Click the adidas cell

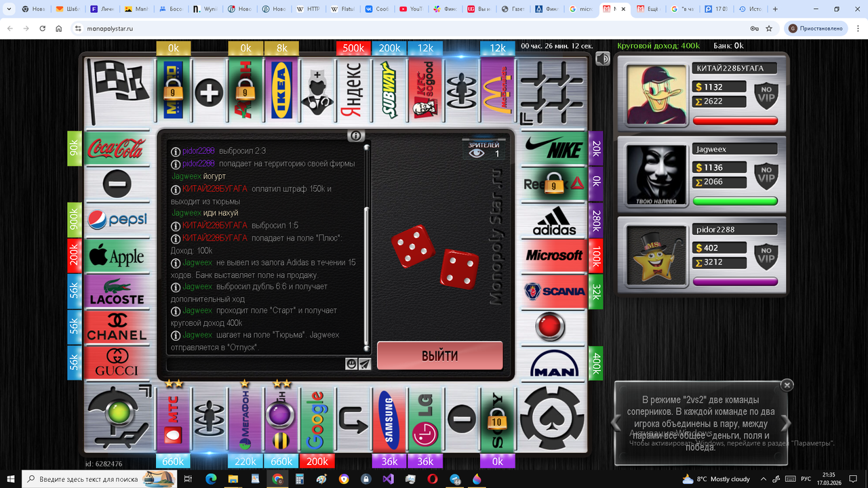pyautogui.click(x=553, y=220)
